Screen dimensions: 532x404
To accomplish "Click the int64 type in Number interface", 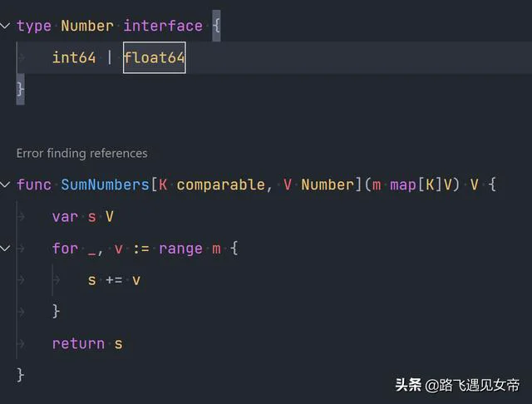I will tap(74, 57).
